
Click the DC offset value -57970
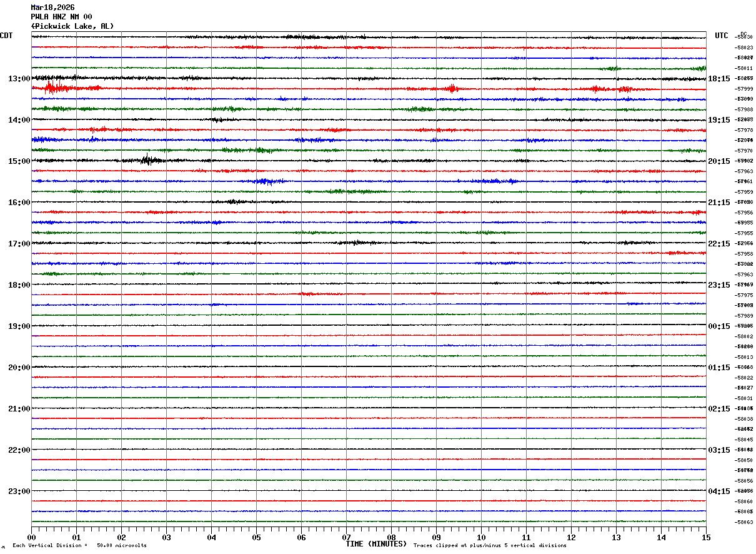click(x=744, y=151)
